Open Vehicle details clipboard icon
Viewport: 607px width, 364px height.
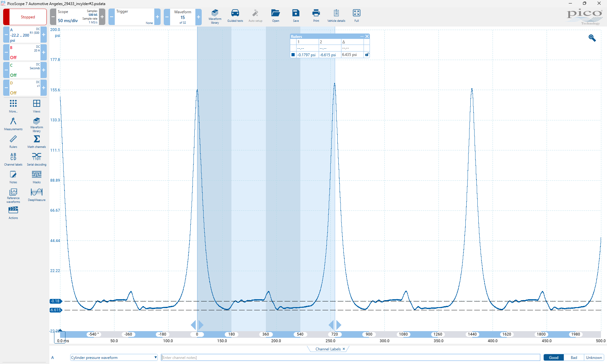click(336, 16)
